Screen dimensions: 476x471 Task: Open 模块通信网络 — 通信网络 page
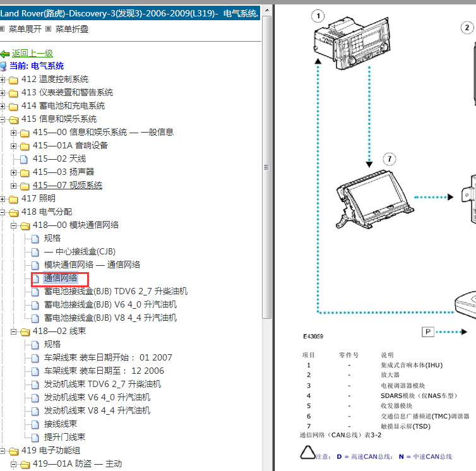(92, 265)
